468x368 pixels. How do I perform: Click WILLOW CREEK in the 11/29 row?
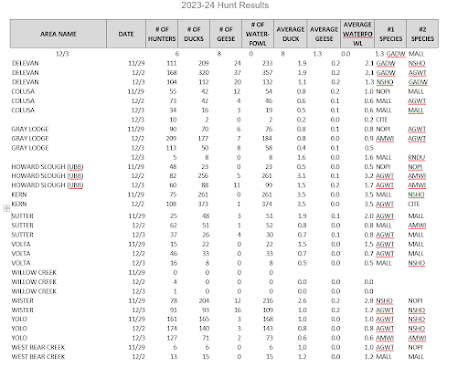coord(34,272)
